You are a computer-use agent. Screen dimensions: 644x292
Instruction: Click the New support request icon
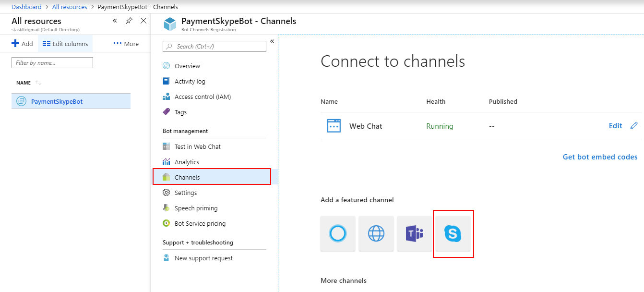[167, 258]
